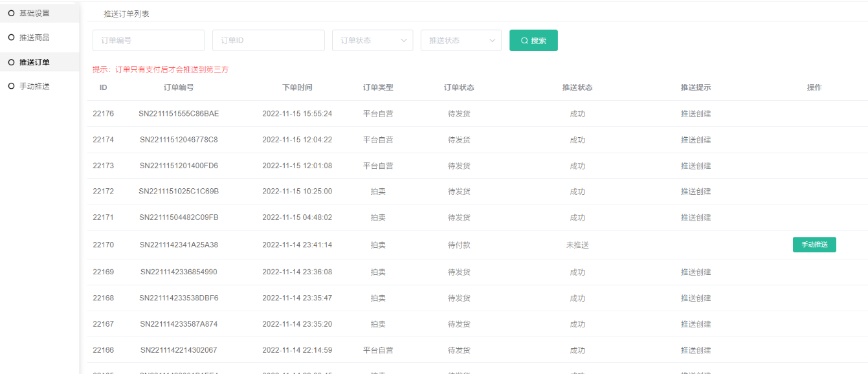Click 手动推送 button for order 22170
Screen dimensions: 868x374
814,245
